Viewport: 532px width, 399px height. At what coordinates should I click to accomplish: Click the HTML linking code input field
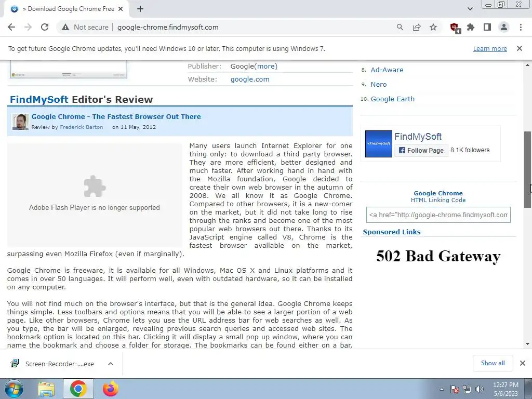[x=438, y=215]
